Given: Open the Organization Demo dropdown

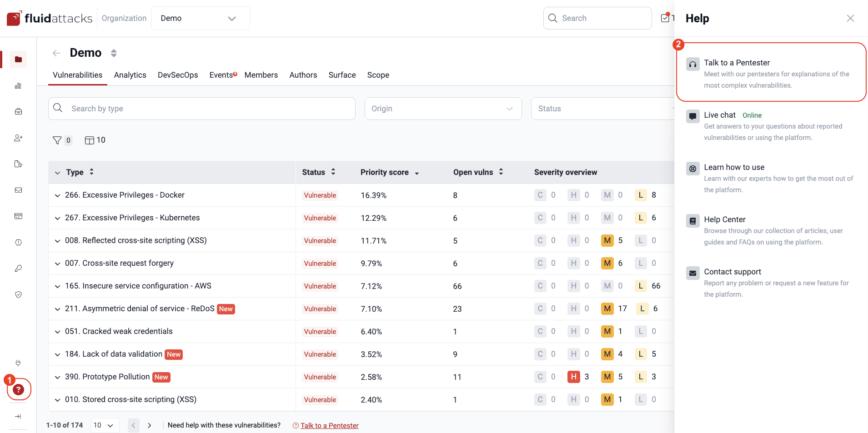Looking at the screenshot, I should (200, 18).
